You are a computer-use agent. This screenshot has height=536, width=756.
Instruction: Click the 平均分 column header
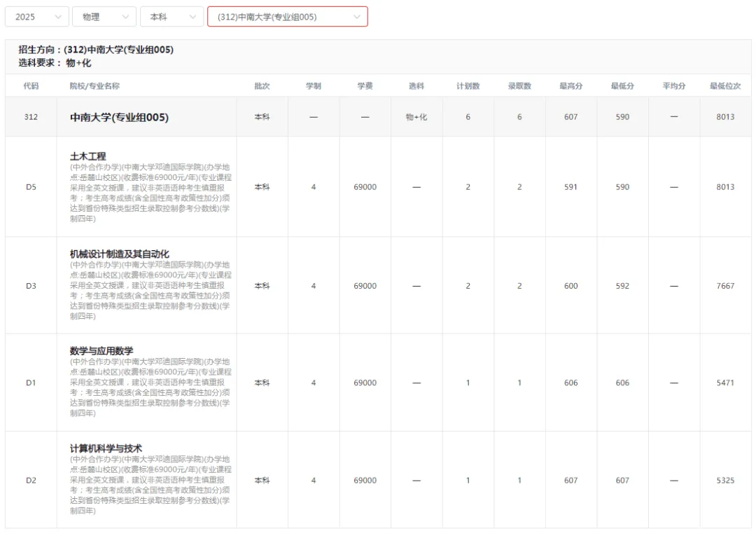pos(674,86)
